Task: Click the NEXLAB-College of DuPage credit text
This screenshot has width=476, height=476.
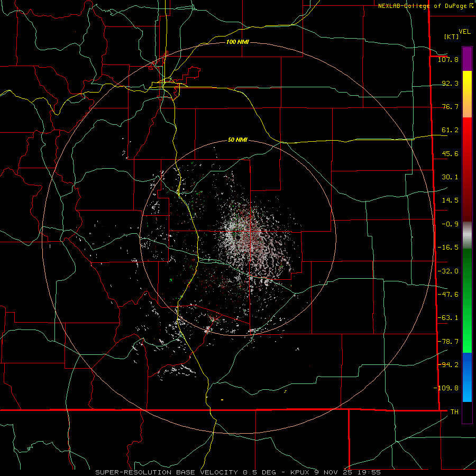Action: click(422, 6)
